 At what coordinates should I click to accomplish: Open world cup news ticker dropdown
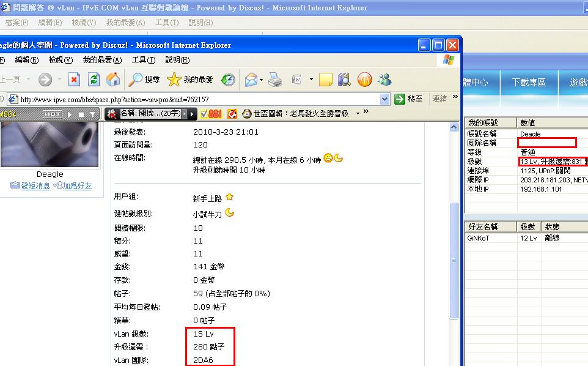[x=358, y=114]
